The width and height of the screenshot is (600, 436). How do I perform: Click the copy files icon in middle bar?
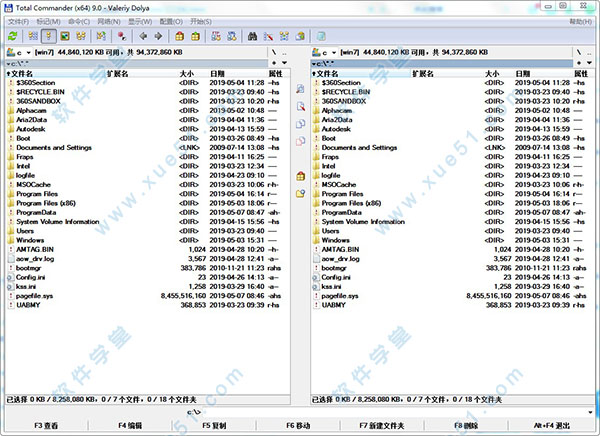pyautogui.click(x=300, y=123)
